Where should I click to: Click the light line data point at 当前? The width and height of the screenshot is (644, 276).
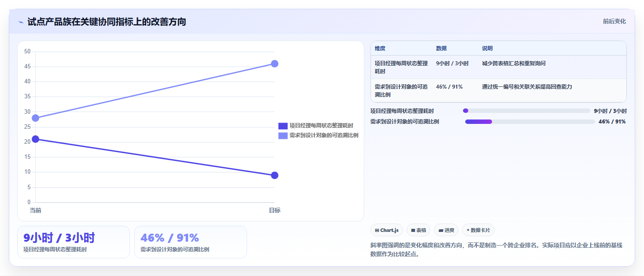(x=35, y=118)
